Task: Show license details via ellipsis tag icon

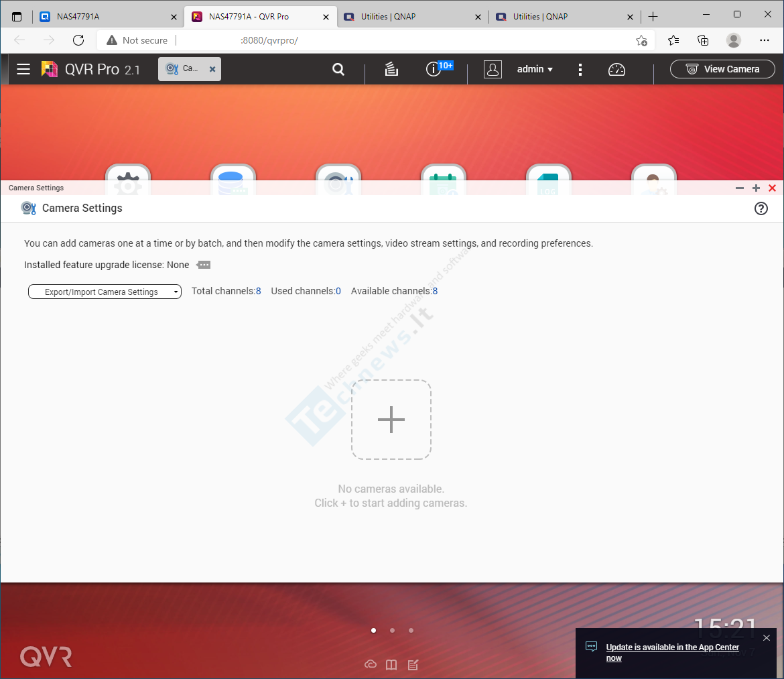Action: (x=204, y=265)
